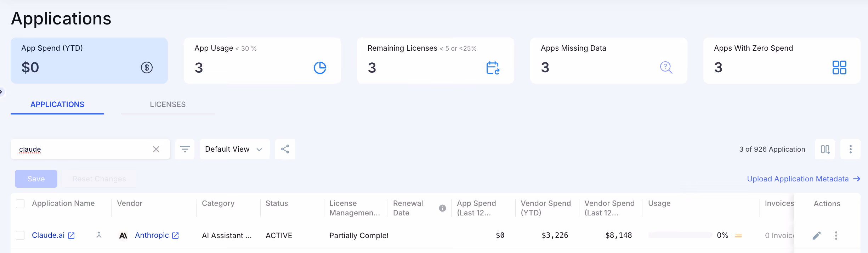Select the Apps With Zero Spend card
The image size is (868, 253).
[x=782, y=61]
